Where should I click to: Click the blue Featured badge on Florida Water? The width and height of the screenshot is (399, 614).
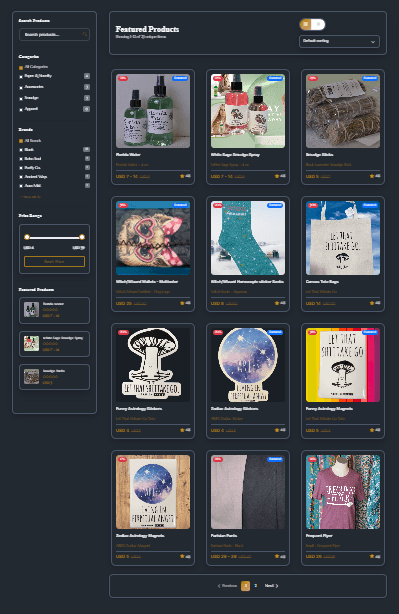(x=180, y=78)
